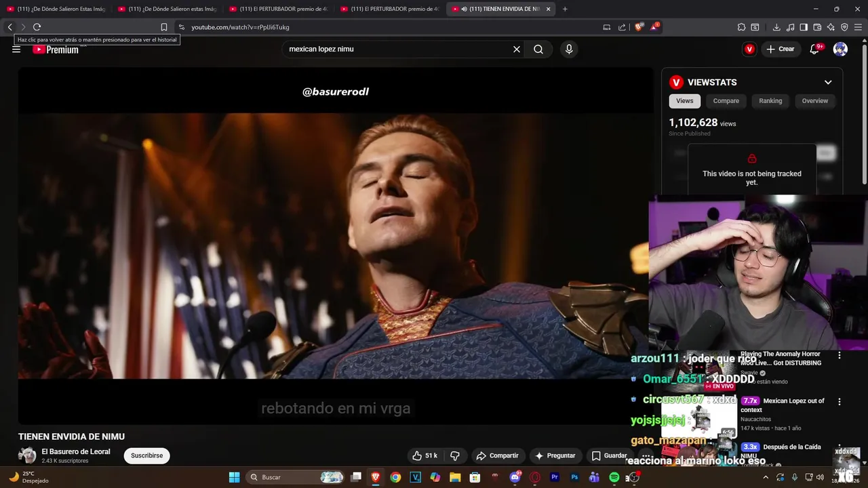Click the Preguntar button

(x=555, y=455)
